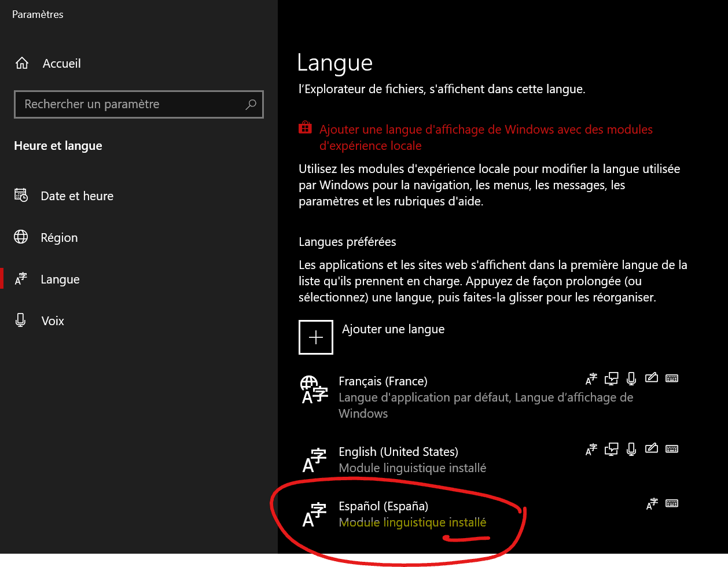Click the calendar clock icon for Date et heure
Image resolution: width=728 pixels, height=567 pixels.
(21, 196)
